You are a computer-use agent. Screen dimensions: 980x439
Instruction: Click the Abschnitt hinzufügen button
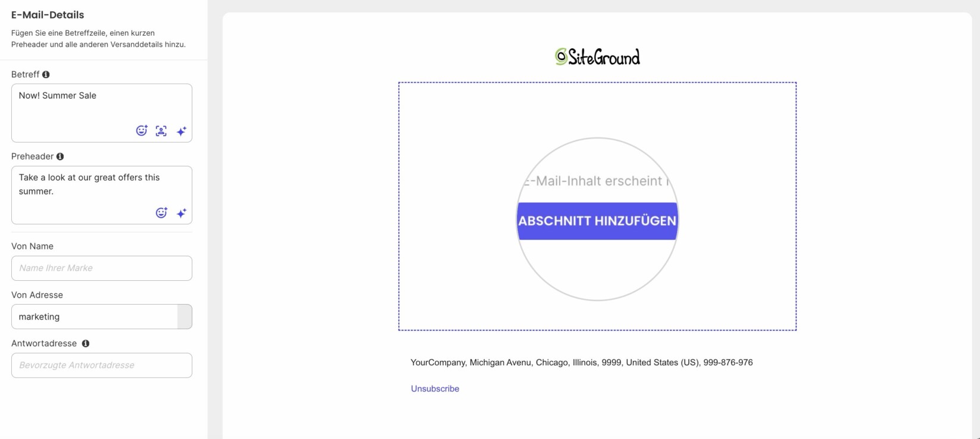(597, 221)
